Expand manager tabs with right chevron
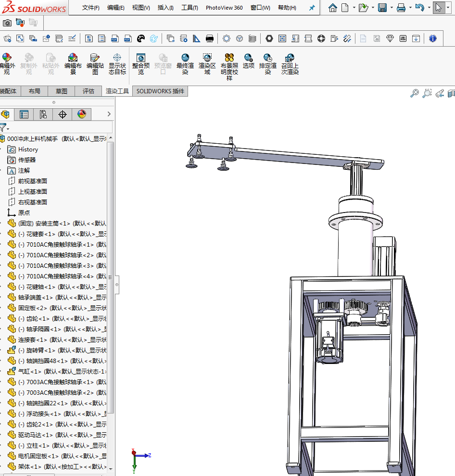The height and width of the screenshot is (476, 455). pyautogui.click(x=109, y=114)
